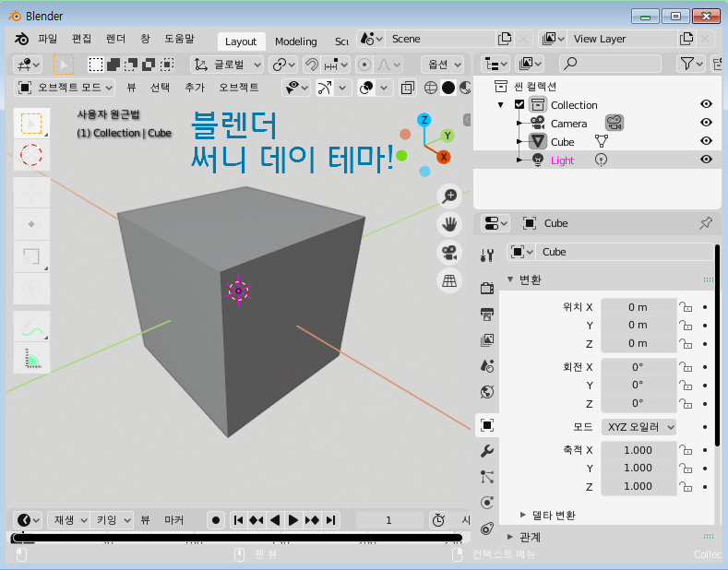Click the outliner search field

pos(610,64)
